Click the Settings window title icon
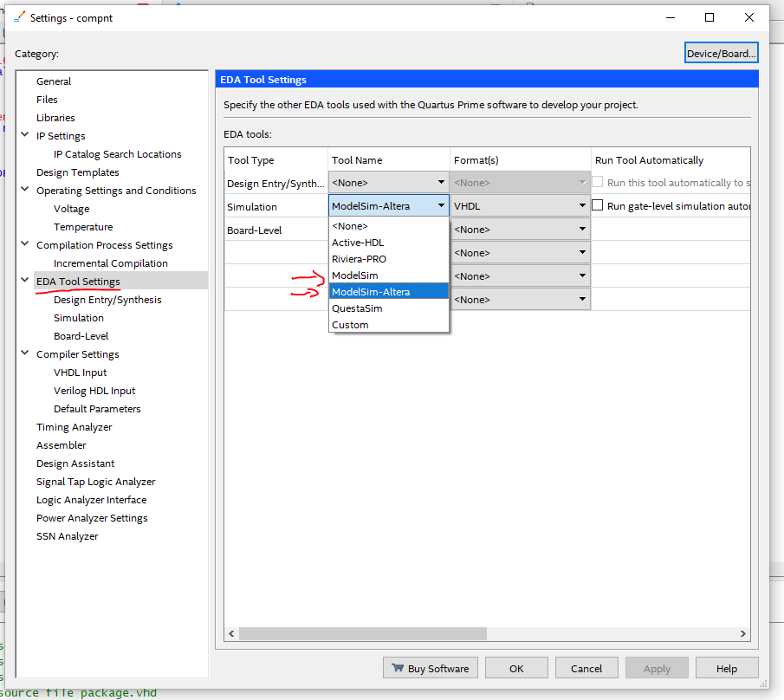This screenshot has width=784, height=700. click(19, 17)
